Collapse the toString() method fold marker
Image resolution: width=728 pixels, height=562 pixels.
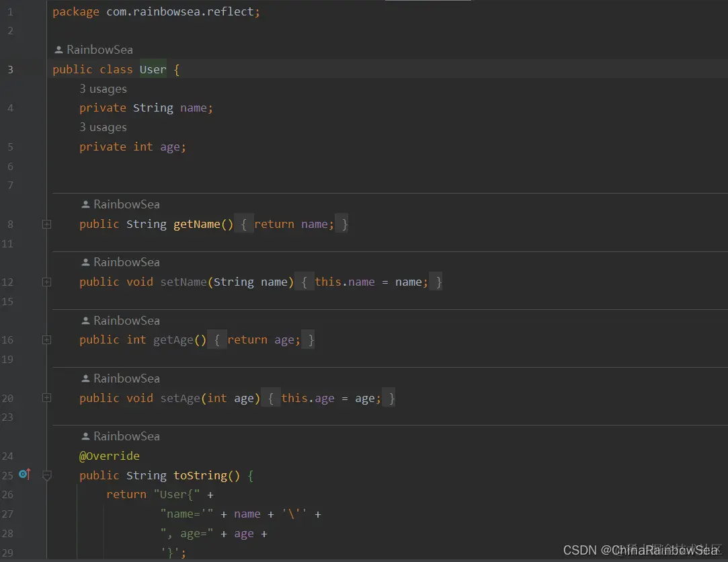46,475
